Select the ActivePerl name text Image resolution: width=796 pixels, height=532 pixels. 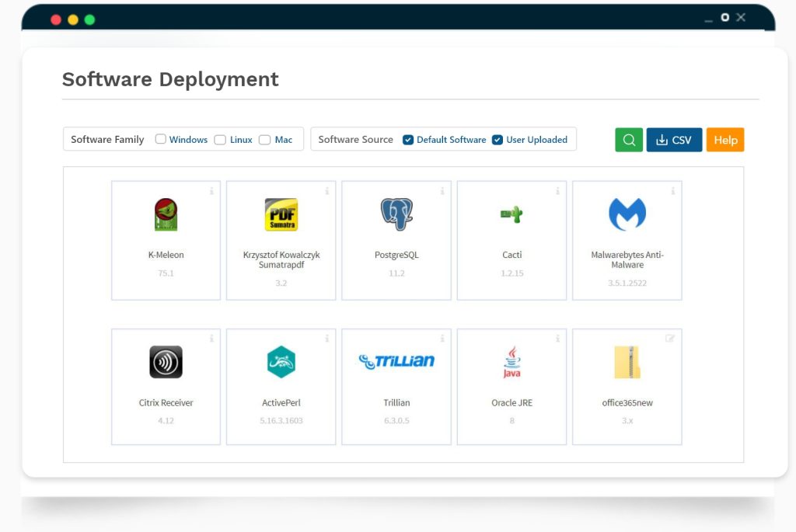(281, 402)
